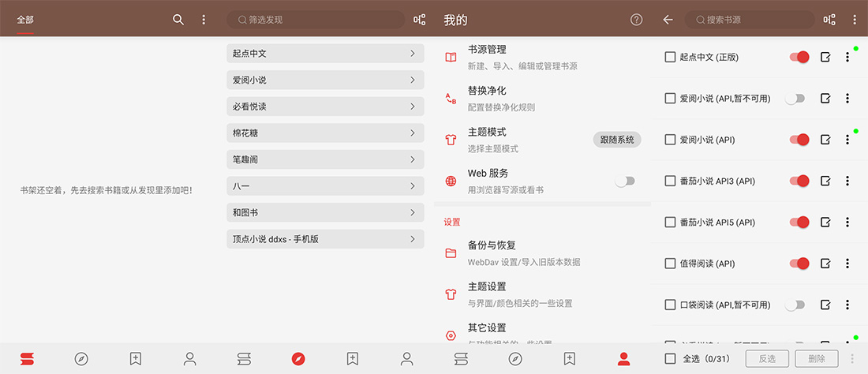Click the 备份与恢复 folder icon
868x374 pixels.
pos(451,253)
